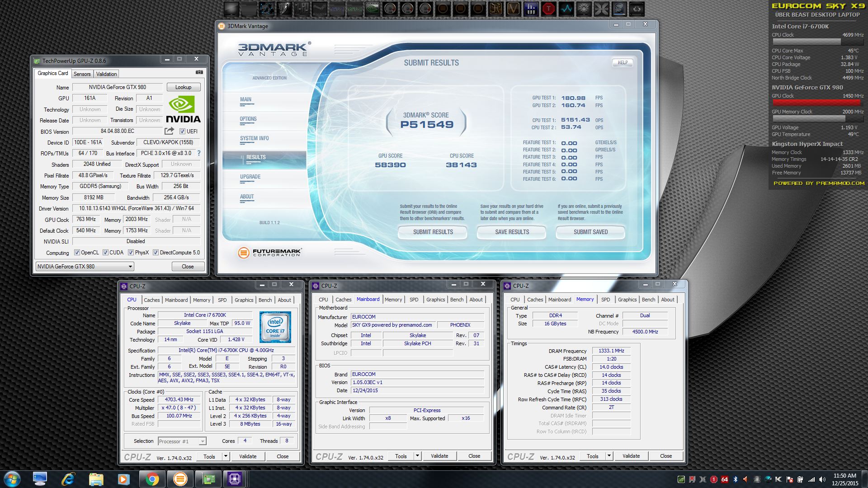
Task: Click the Bluetooth tray icon
Action: [736, 479]
